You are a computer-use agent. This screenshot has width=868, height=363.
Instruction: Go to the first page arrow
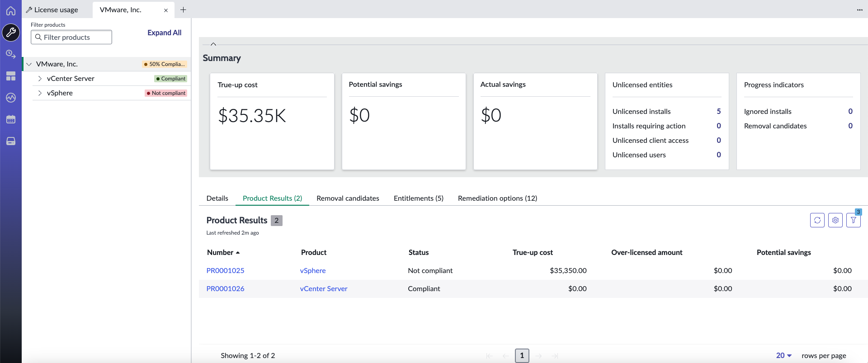(x=490, y=356)
